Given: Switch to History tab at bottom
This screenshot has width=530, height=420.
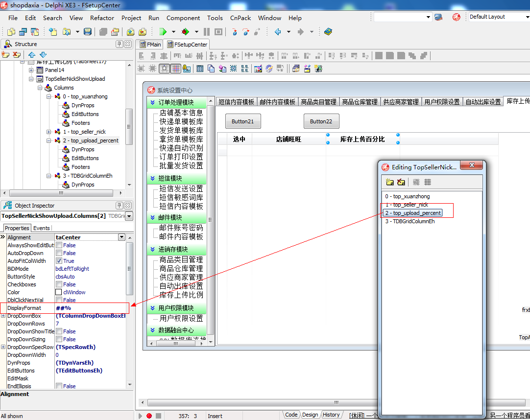Looking at the screenshot, I should 331,415.
